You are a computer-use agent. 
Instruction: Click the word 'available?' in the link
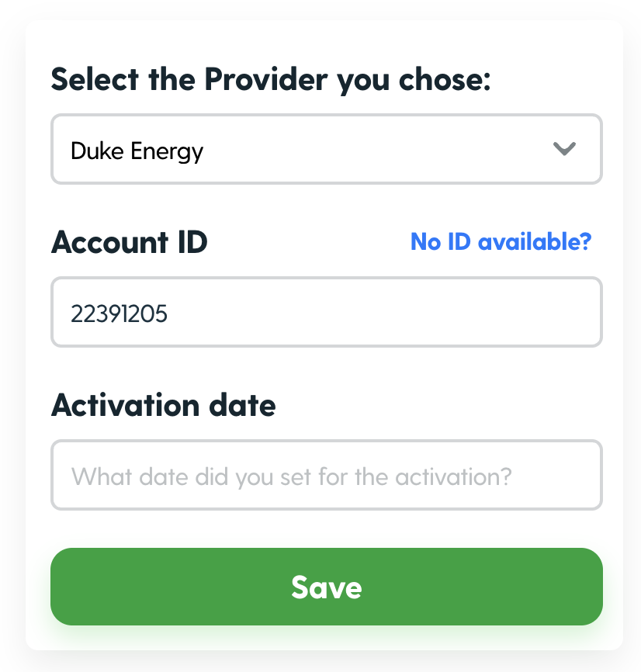pyautogui.click(x=535, y=241)
